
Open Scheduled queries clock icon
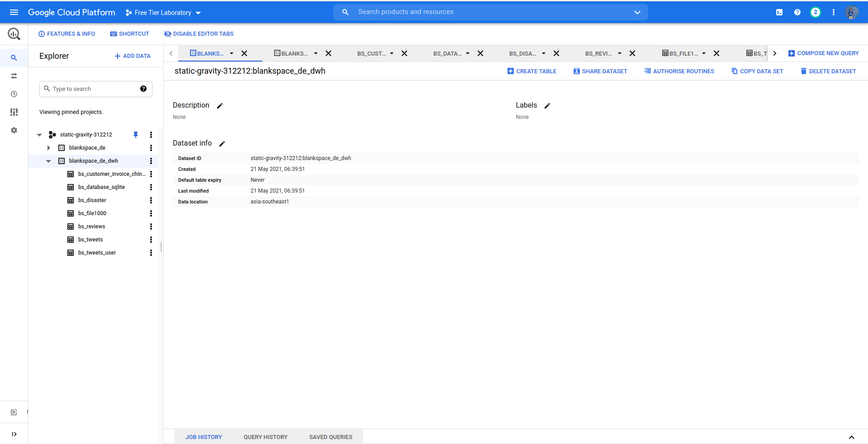14,94
